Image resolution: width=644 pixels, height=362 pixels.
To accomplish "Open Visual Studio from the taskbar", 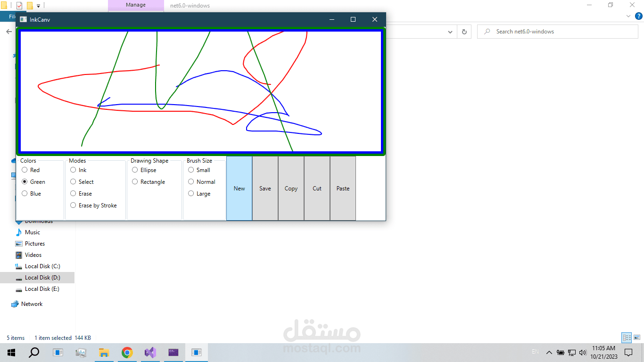I will click(x=150, y=353).
